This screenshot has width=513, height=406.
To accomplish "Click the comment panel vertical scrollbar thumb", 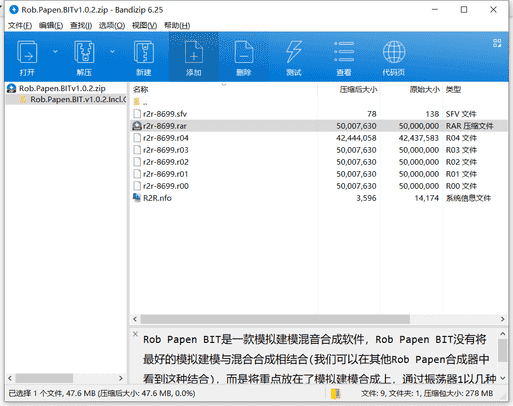I will pyautogui.click(x=503, y=351).
